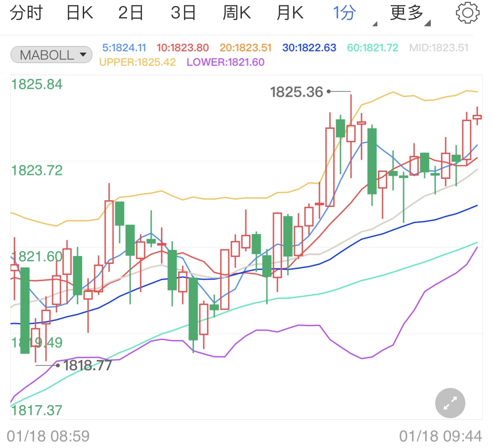Select the UPPER:1825.42 band label
Screen dimensions: 493x448
click(x=138, y=62)
